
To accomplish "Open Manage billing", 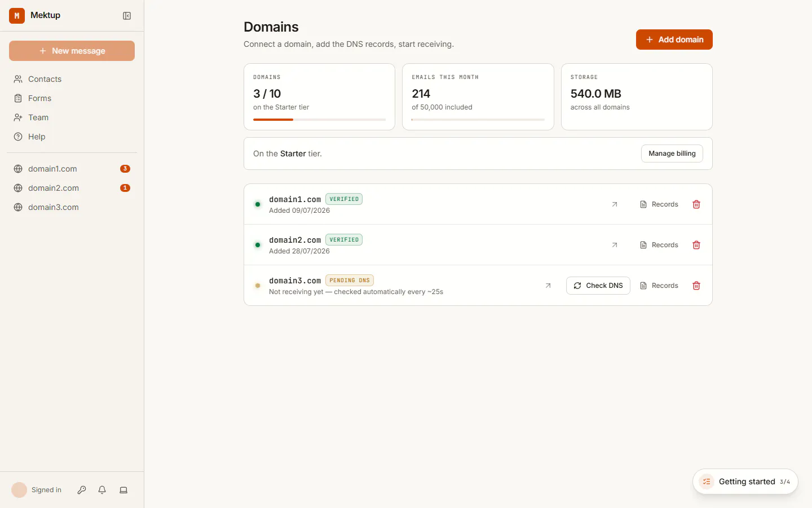I will click(x=672, y=154).
